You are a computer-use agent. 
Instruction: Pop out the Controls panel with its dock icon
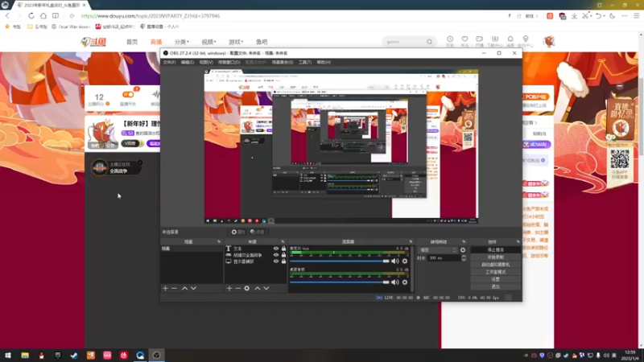click(x=518, y=242)
